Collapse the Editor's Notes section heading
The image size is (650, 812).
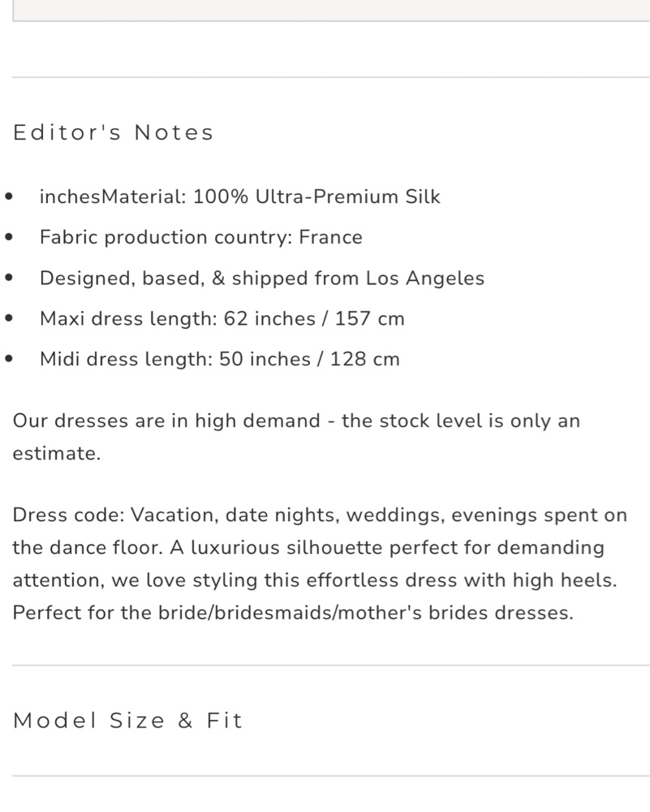coord(113,132)
